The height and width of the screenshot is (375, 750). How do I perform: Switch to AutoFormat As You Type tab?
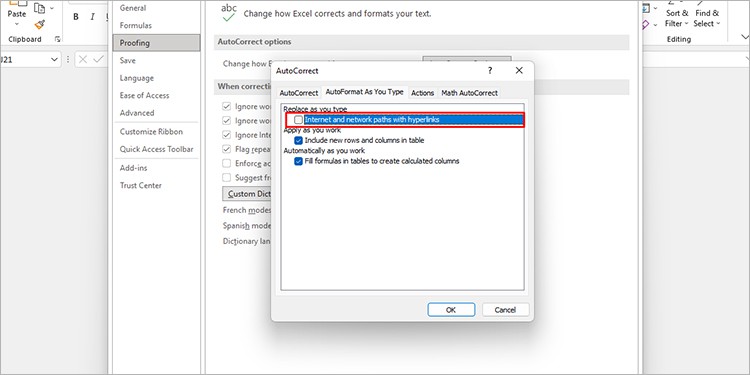click(x=364, y=92)
